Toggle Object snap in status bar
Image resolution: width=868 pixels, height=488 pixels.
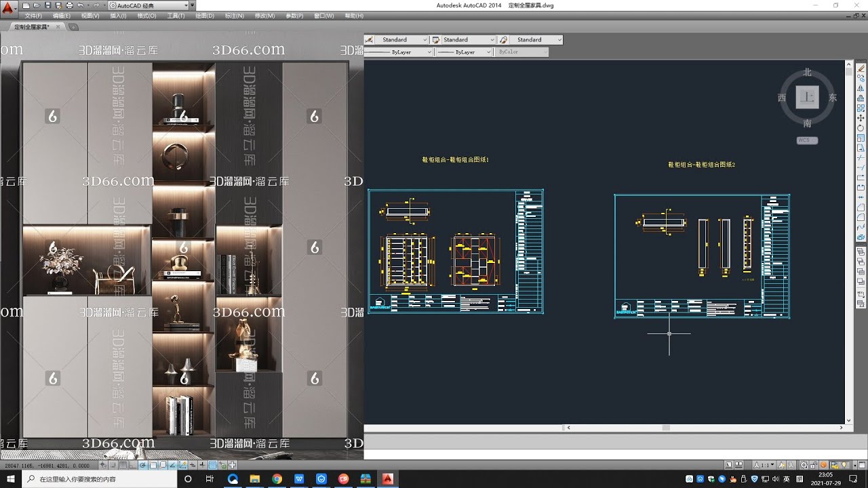point(153,465)
